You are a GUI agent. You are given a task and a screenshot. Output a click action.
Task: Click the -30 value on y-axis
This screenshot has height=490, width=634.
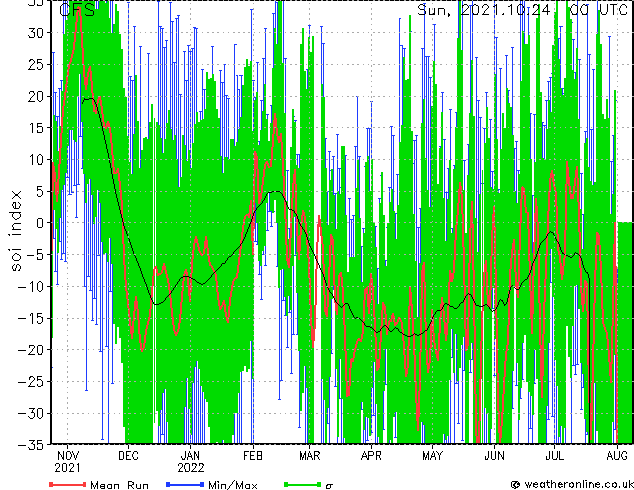pyautogui.click(x=31, y=414)
